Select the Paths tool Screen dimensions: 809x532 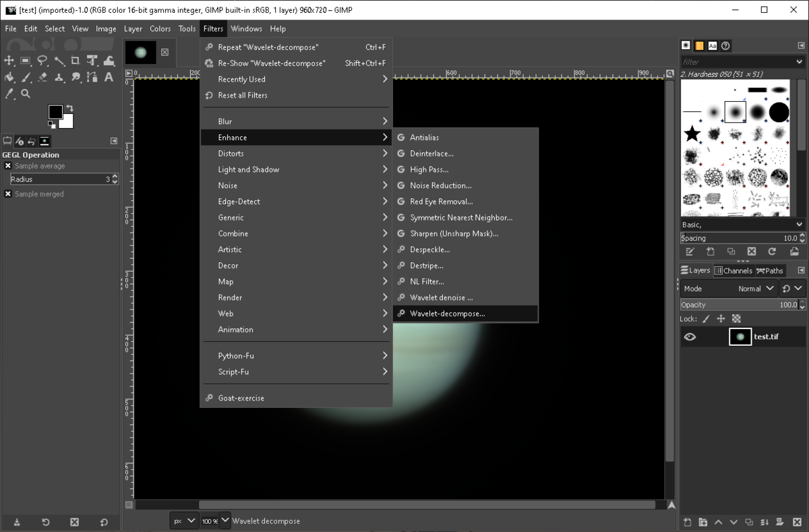point(92,78)
